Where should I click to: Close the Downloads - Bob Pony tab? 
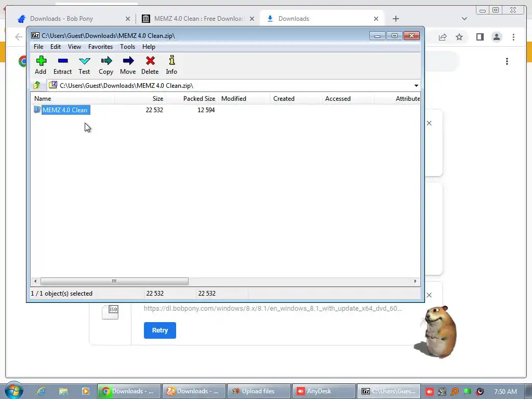[x=128, y=19]
